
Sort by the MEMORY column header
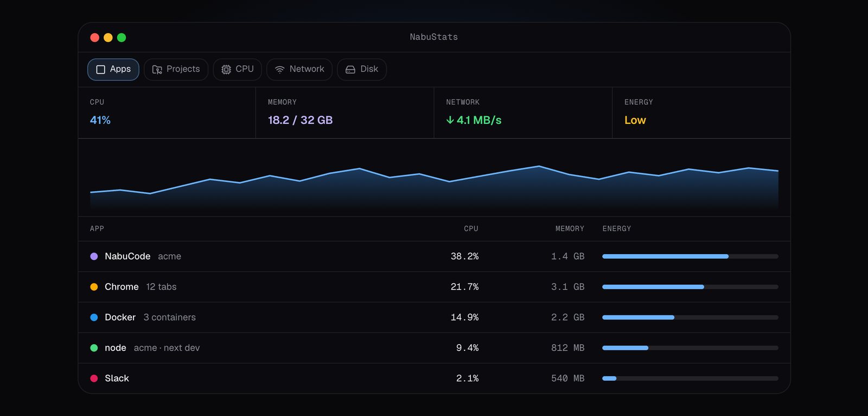[570, 229]
